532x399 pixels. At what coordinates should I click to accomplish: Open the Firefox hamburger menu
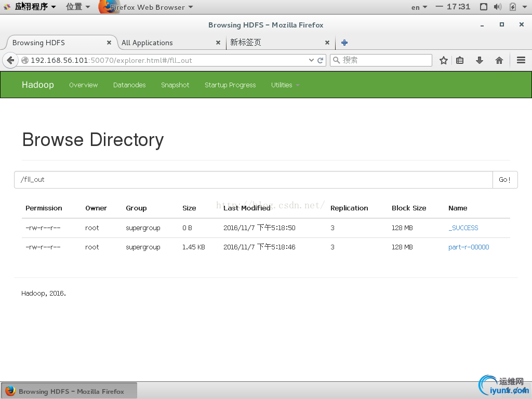click(x=521, y=60)
